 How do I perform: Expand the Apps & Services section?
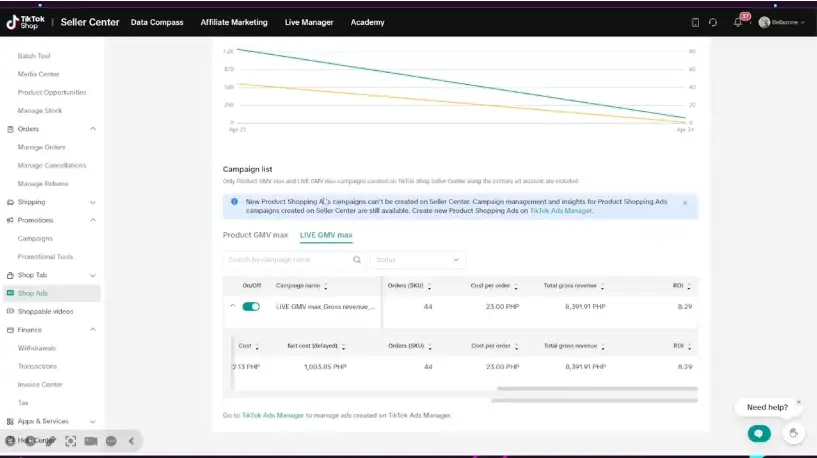pos(93,421)
